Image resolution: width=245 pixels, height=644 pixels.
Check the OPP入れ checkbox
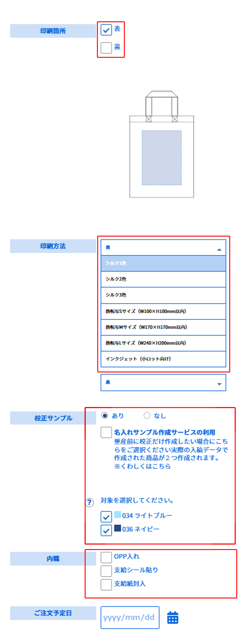pos(106,558)
